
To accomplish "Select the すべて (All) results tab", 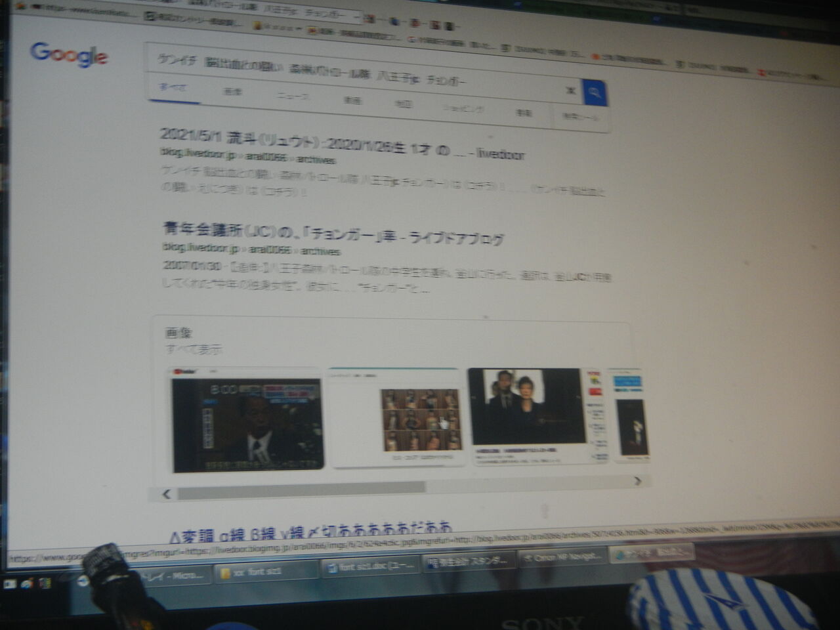I will coord(173,87).
